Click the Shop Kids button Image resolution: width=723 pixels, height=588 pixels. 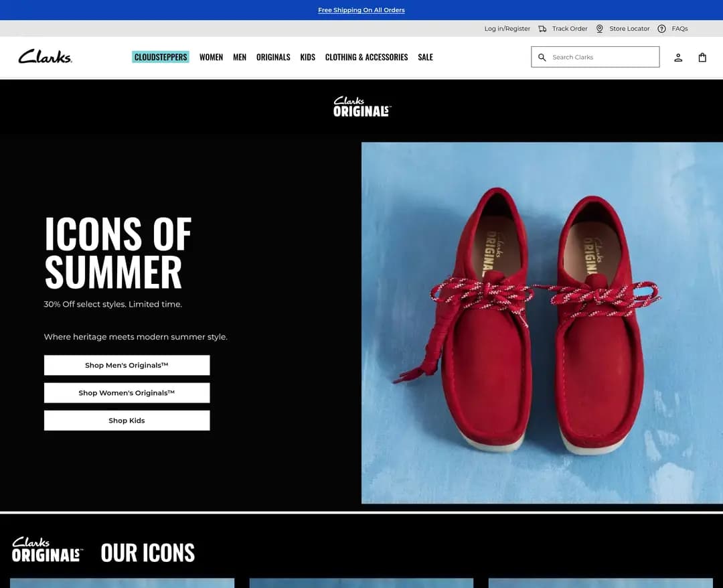(x=127, y=421)
